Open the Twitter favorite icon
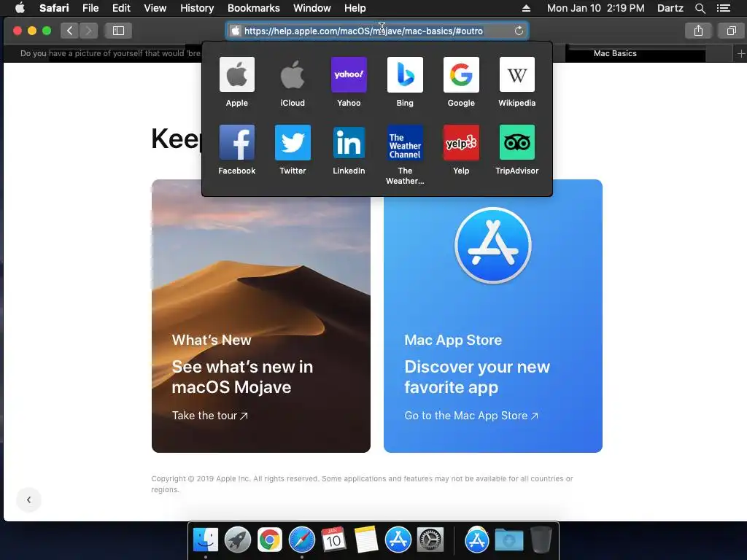The image size is (747, 560). pyautogui.click(x=293, y=142)
